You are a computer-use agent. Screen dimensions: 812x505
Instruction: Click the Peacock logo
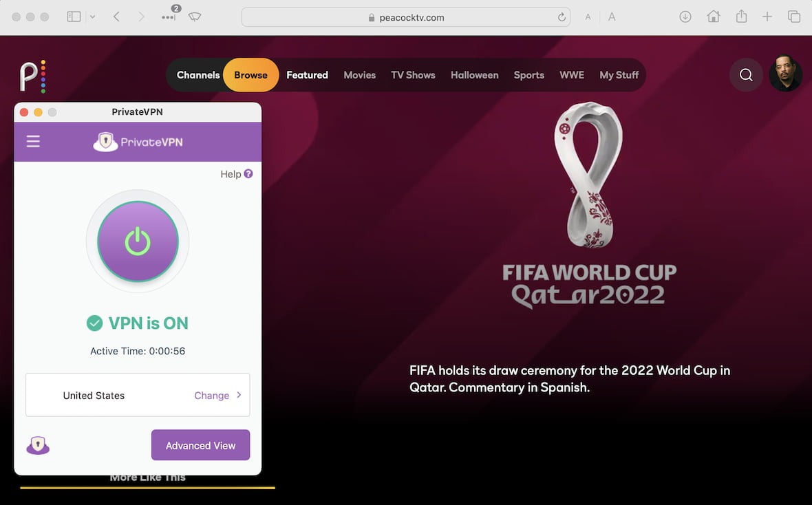tap(33, 76)
